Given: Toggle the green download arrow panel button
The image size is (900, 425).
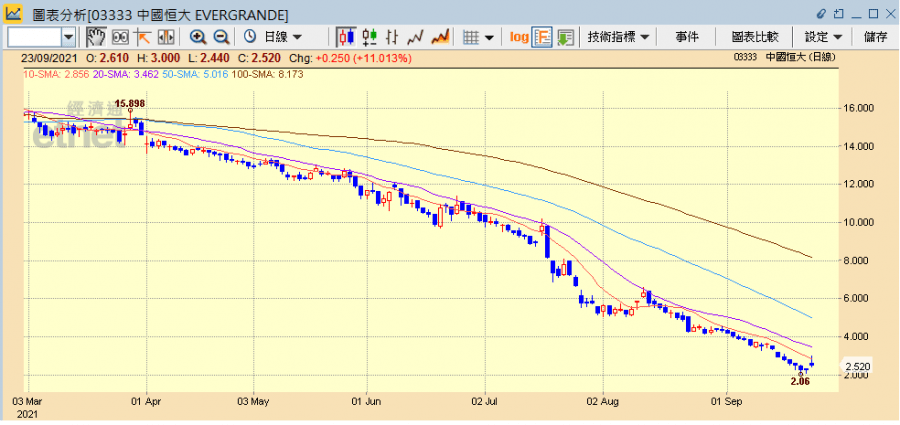Looking at the screenshot, I should (566, 37).
